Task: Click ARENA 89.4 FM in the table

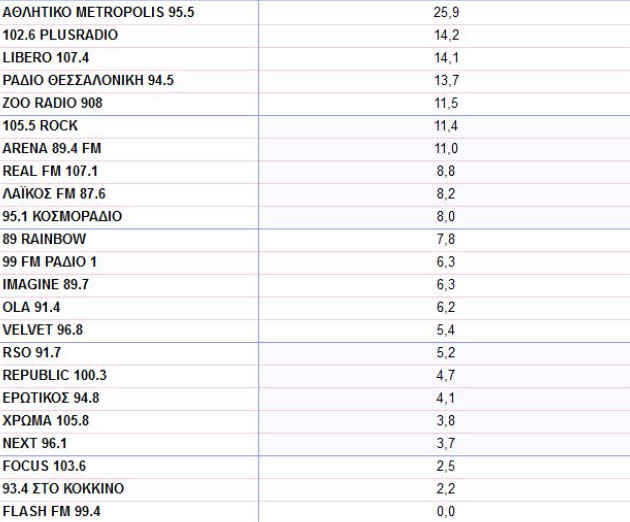Action: click(52, 148)
